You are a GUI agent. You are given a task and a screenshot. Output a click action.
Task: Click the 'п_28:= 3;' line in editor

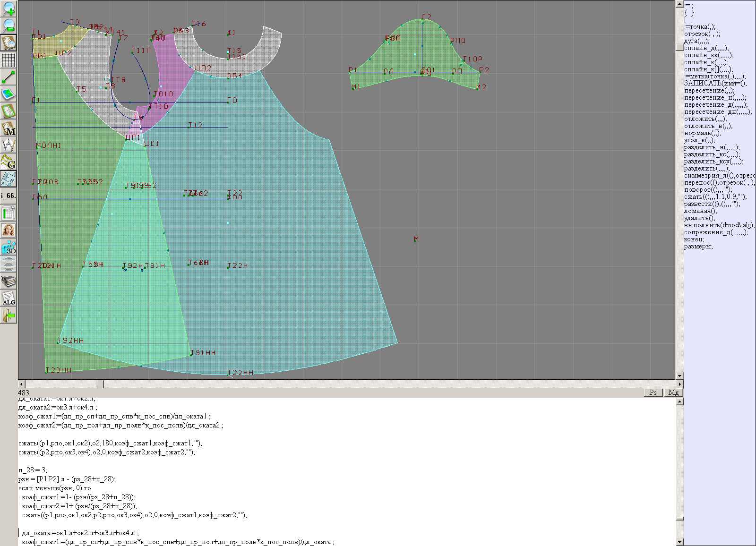click(33, 470)
